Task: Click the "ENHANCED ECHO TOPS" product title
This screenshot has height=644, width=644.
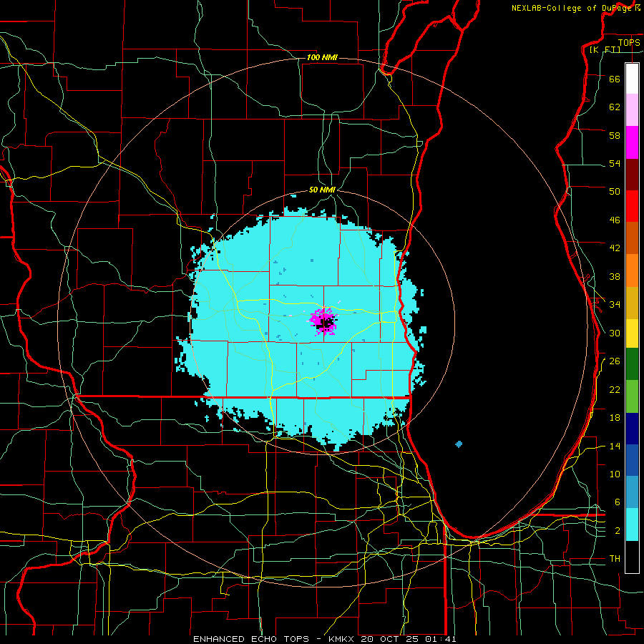Action: coord(251,639)
